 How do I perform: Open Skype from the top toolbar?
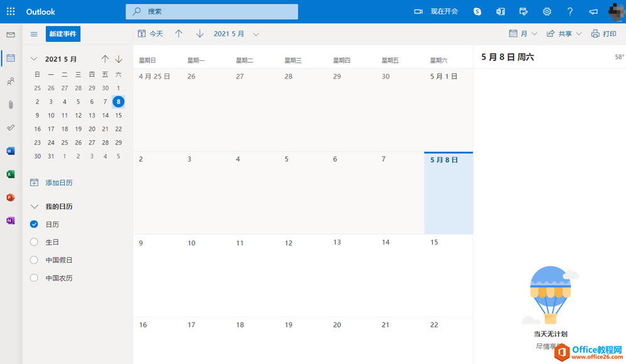tap(477, 11)
